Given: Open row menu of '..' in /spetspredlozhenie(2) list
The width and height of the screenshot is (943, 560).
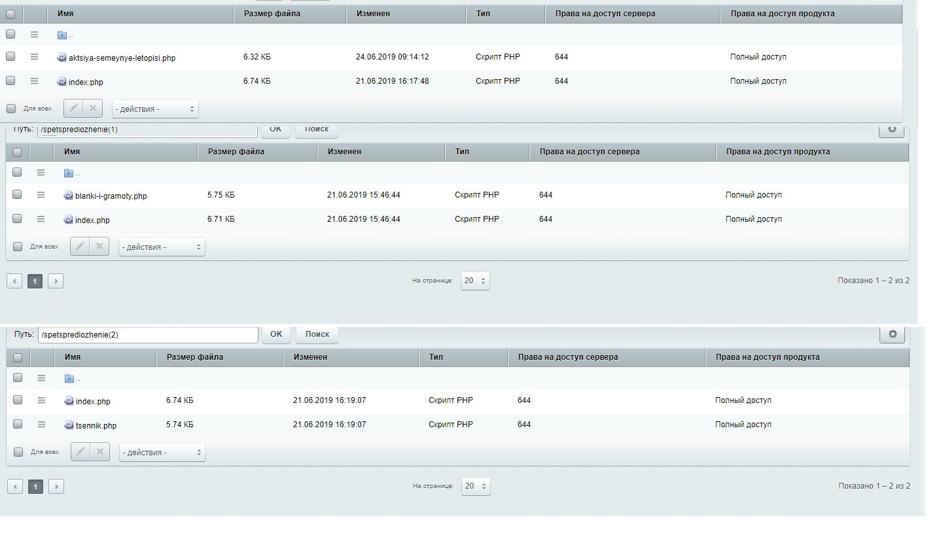Looking at the screenshot, I should click(41, 378).
